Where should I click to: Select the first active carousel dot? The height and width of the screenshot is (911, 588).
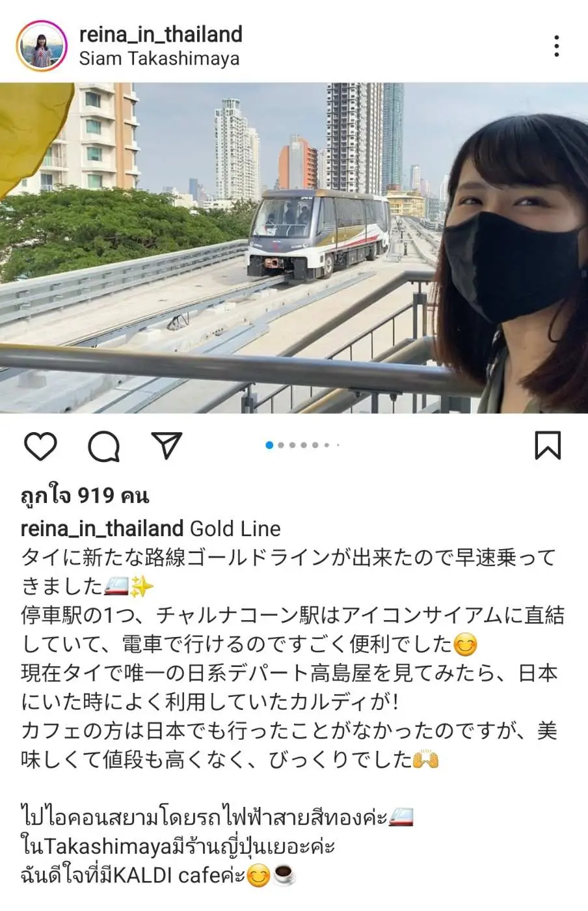pos(269,445)
